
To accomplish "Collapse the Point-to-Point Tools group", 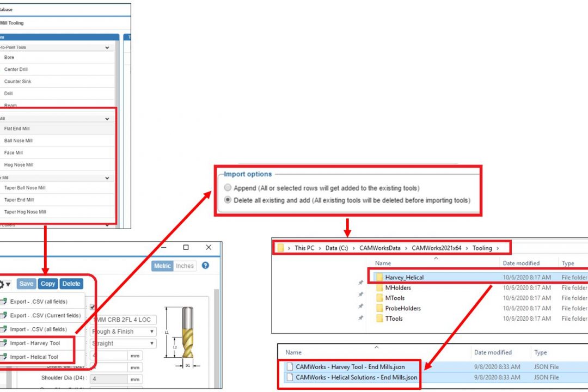I will (107, 48).
